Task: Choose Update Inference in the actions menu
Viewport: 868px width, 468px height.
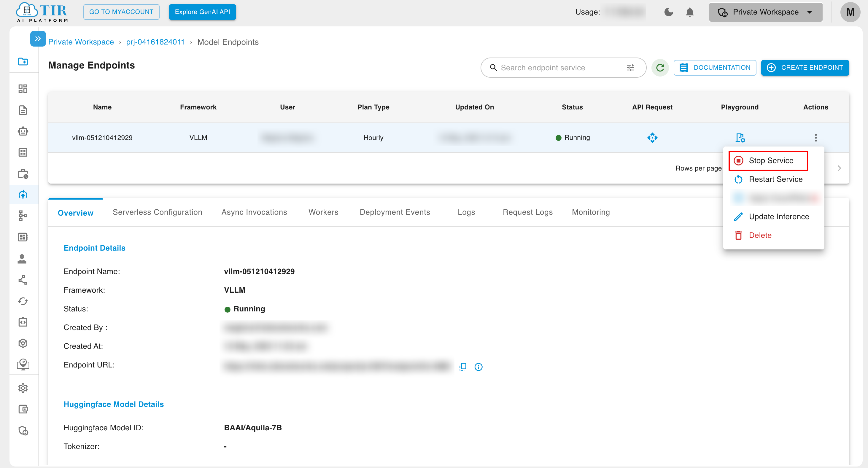Action: point(773,217)
